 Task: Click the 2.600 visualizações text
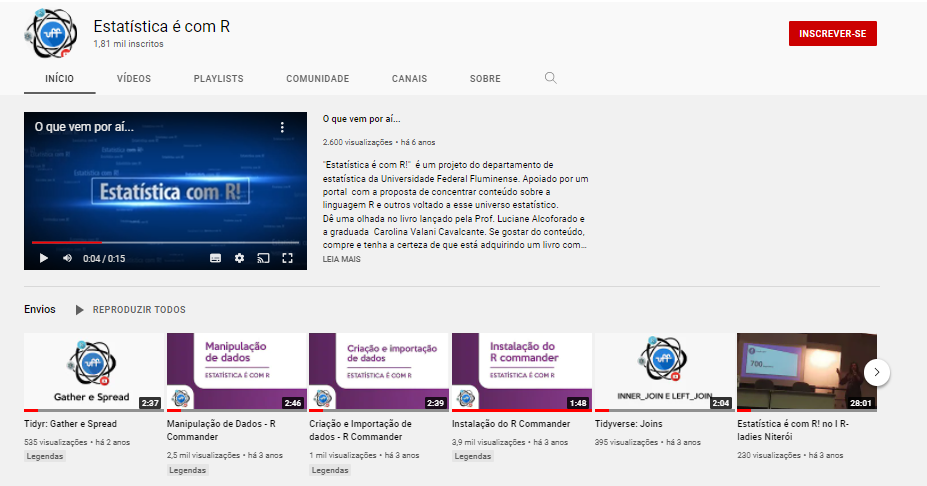pyautogui.click(x=357, y=142)
